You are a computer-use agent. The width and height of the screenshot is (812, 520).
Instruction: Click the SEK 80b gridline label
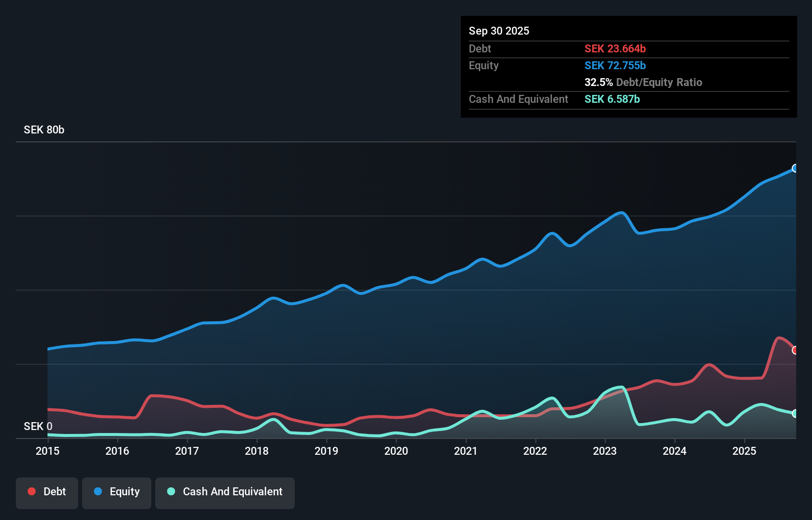pyautogui.click(x=44, y=130)
